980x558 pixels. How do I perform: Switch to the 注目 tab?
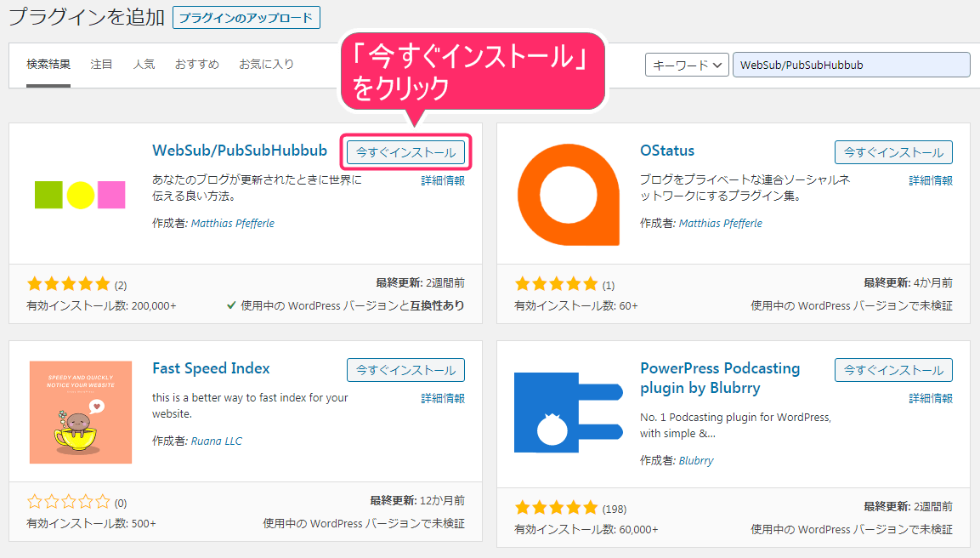pyautogui.click(x=101, y=64)
